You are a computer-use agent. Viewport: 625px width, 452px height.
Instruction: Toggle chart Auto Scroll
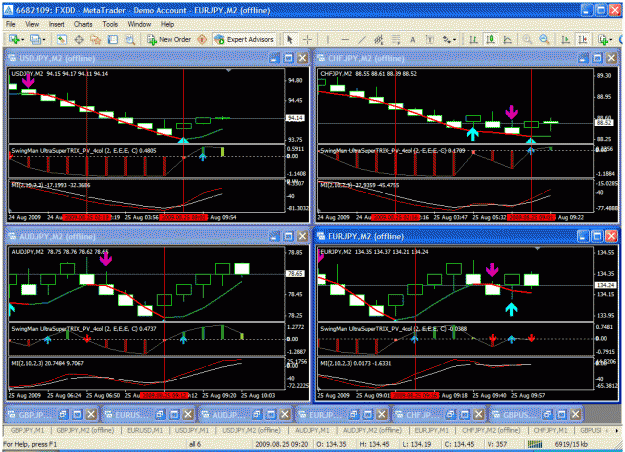[565, 39]
